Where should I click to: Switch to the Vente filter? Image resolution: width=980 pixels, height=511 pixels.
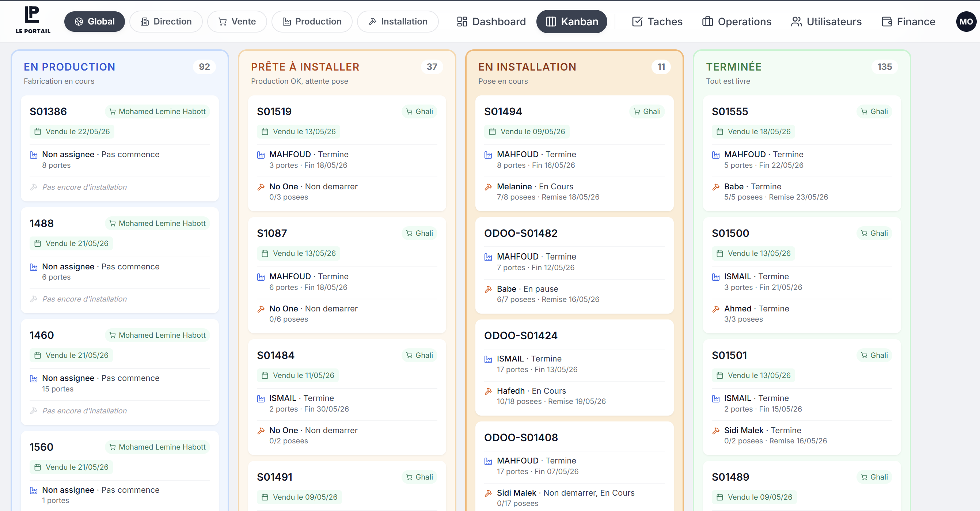pyautogui.click(x=237, y=22)
